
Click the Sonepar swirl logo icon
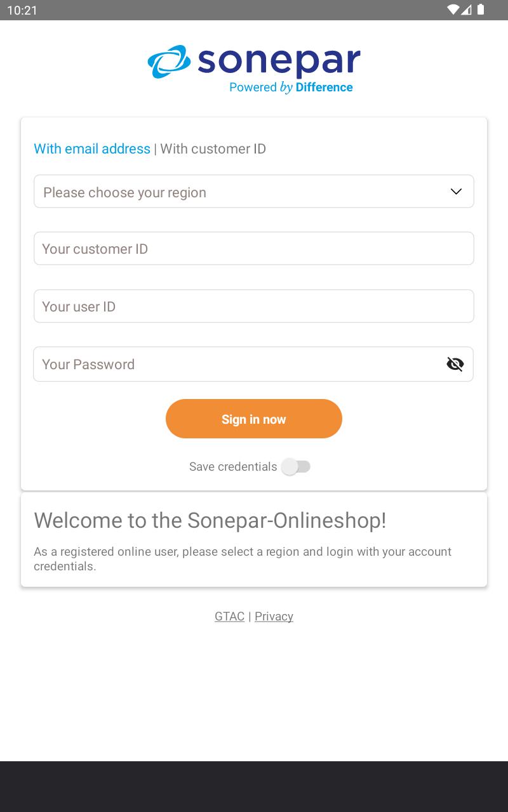(x=169, y=62)
